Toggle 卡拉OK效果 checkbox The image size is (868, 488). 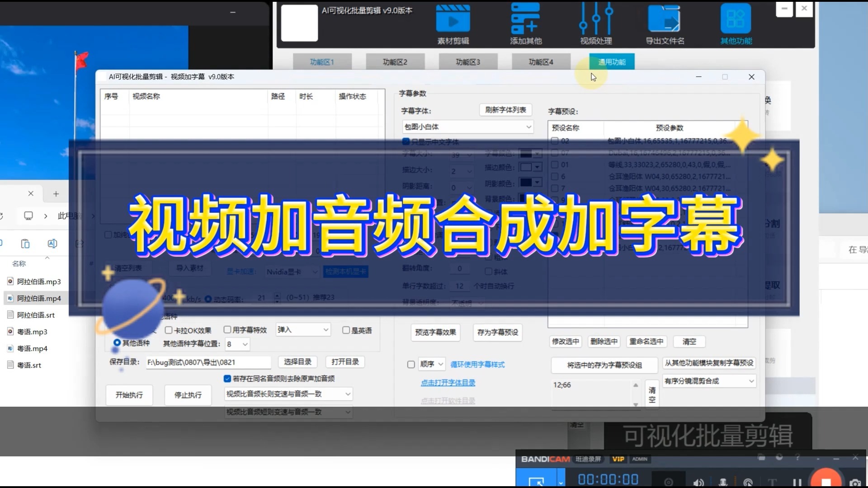click(169, 330)
